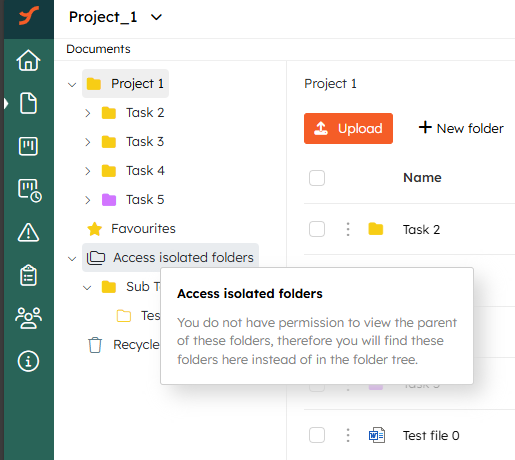Open the board icon in sidebar
Screen dimensions: 515x460
28,146
